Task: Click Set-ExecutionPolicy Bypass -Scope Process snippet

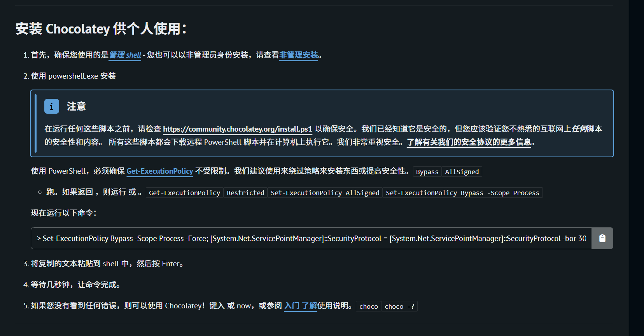Action: click(462, 193)
